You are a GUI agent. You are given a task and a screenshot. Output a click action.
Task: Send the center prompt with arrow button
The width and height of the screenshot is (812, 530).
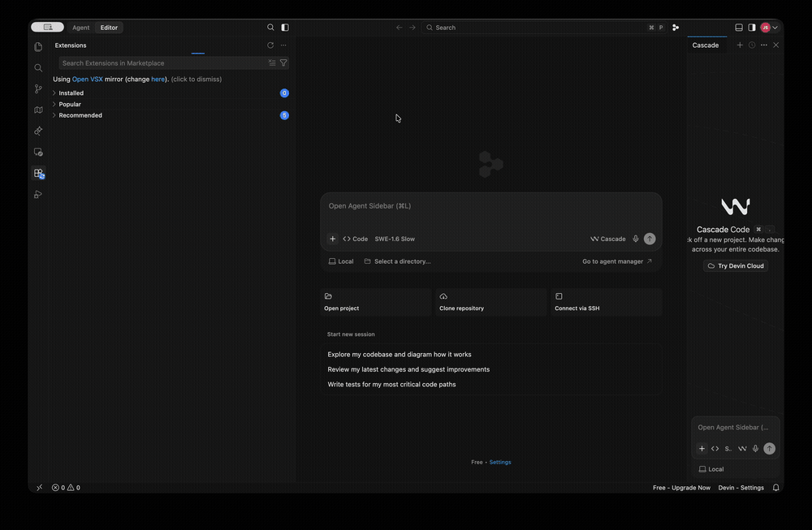click(650, 239)
